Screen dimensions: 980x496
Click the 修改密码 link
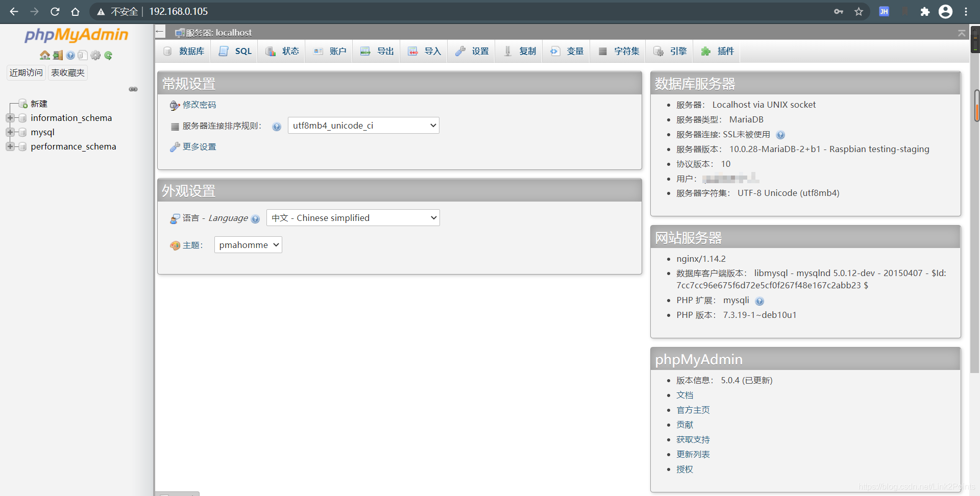click(199, 105)
